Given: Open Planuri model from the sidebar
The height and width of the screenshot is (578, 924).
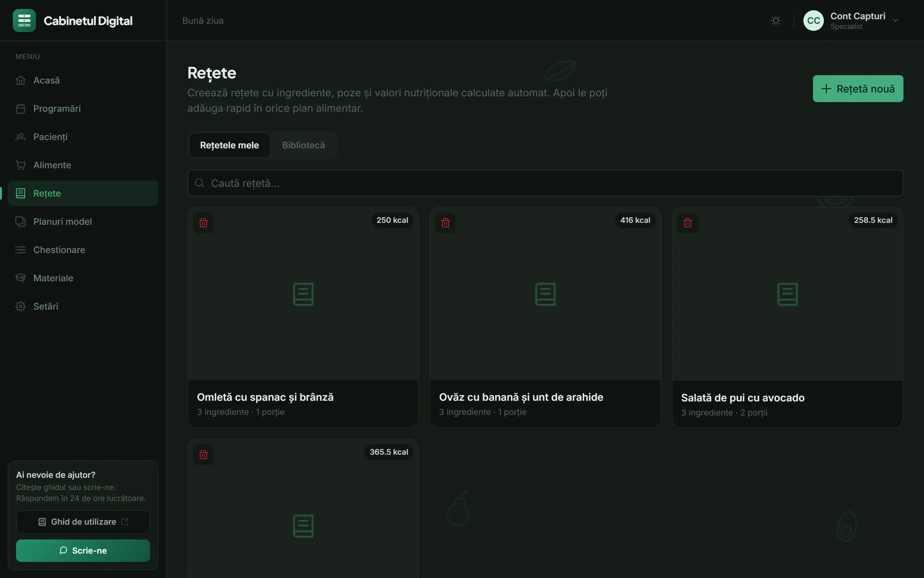Looking at the screenshot, I should [x=83, y=222].
